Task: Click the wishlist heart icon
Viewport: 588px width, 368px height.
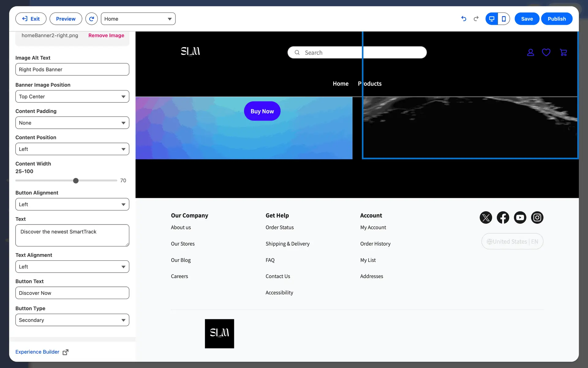Action: pyautogui.click(x=546, y=52)
